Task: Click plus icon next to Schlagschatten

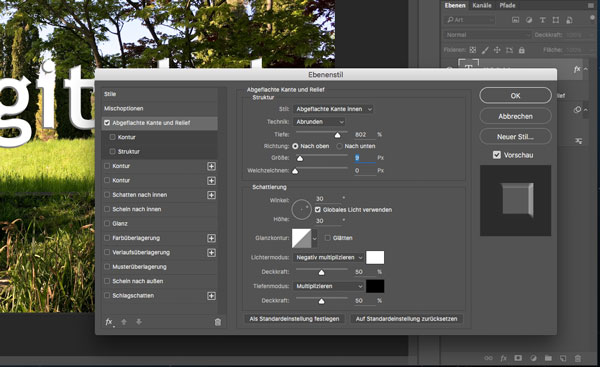Action: (x=211, y=296)
